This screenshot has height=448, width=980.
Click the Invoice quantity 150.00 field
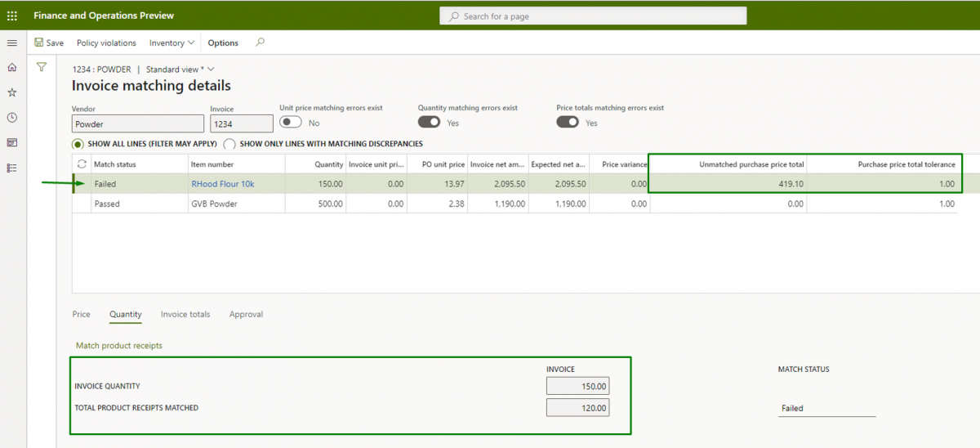point(577,386)
